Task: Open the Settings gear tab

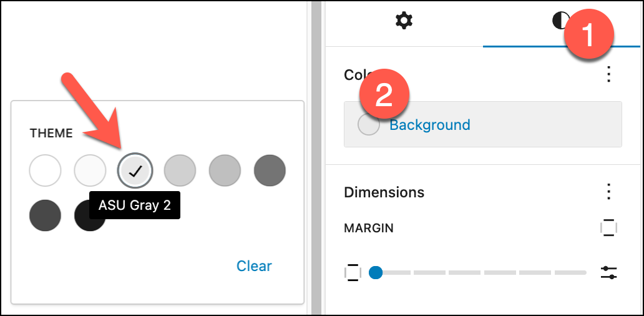Action: [404, 21]
